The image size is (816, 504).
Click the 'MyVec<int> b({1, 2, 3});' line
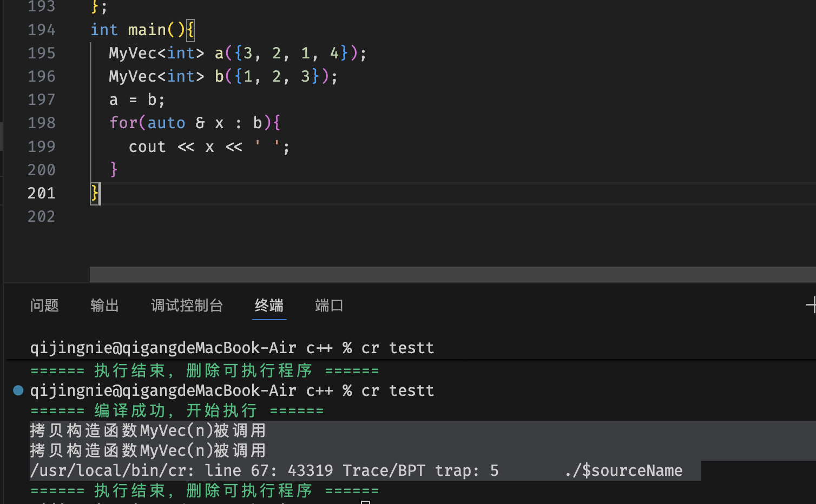tap(223, 76)
